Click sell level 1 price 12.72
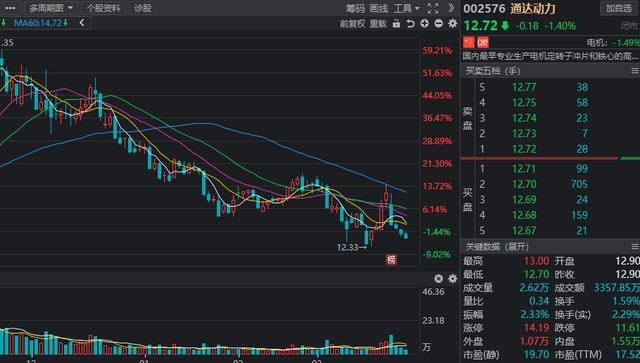The image size is (640, 363). click(x=524, y=149)
